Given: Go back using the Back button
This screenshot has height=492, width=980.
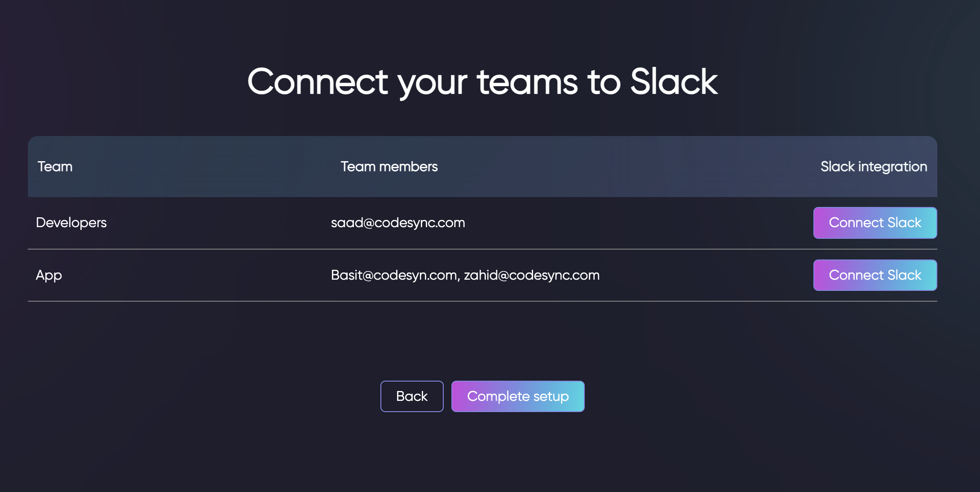Looking at the screenshot, I should click(x=412, y=396).
